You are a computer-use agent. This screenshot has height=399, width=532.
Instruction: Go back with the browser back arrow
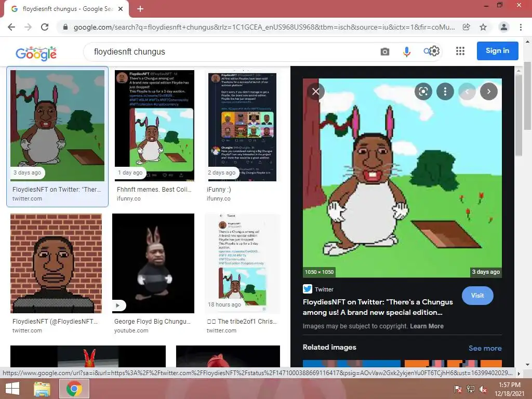click(x=11, y=27)
